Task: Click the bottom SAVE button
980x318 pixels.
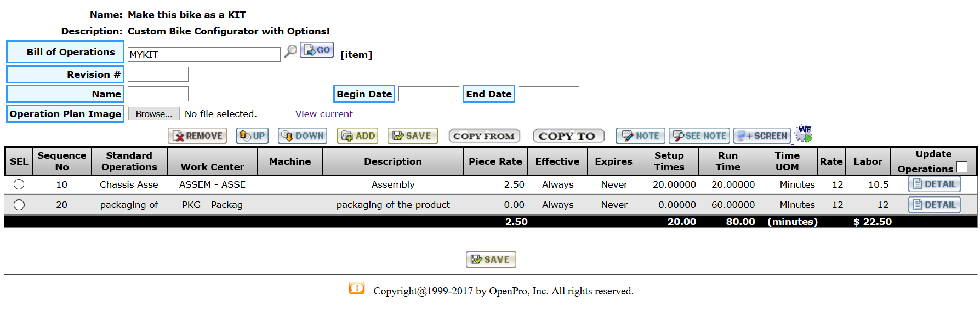Action: pyautogui.click(x=491, y=259)
